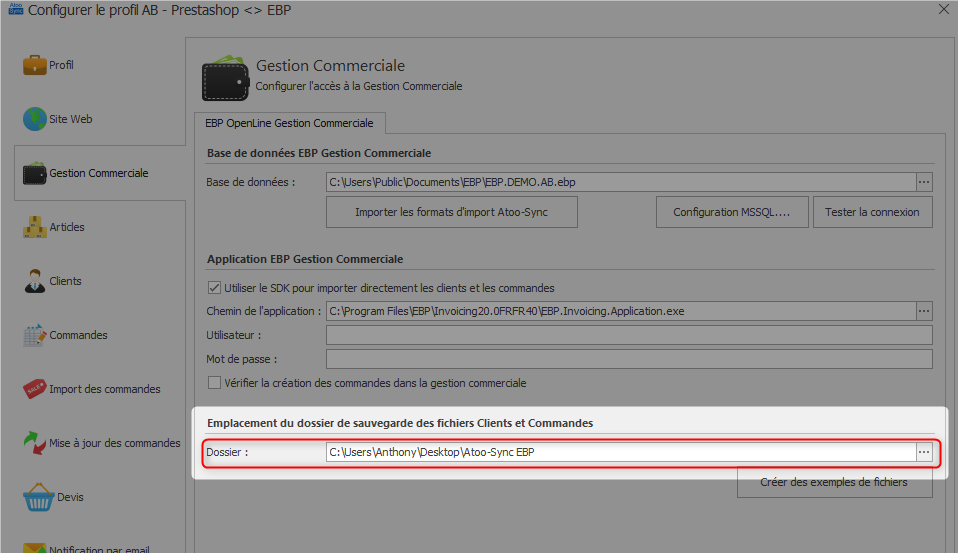The height and width of the screenshot is (553, 958).
Task: Select Devis label in sidebar
Action: (70, 497)
